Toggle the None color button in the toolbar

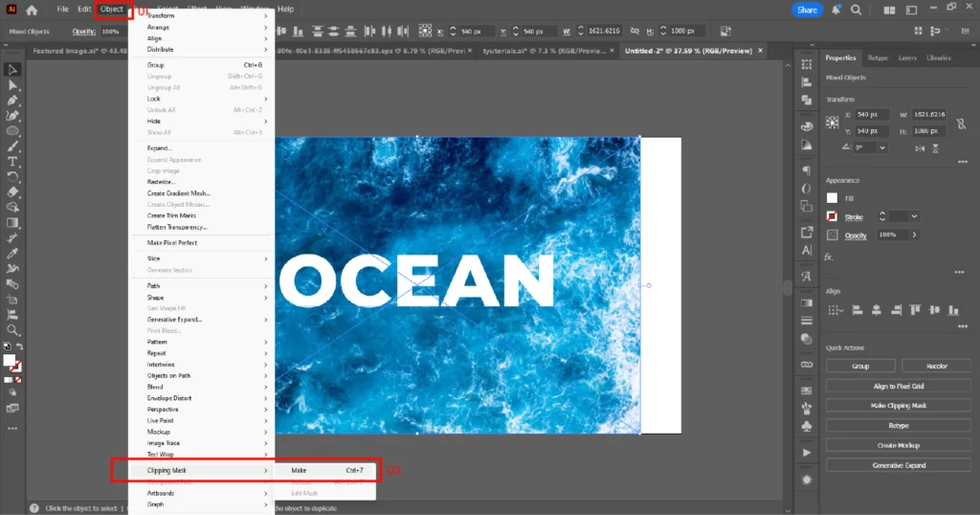[x=18, y=379]
